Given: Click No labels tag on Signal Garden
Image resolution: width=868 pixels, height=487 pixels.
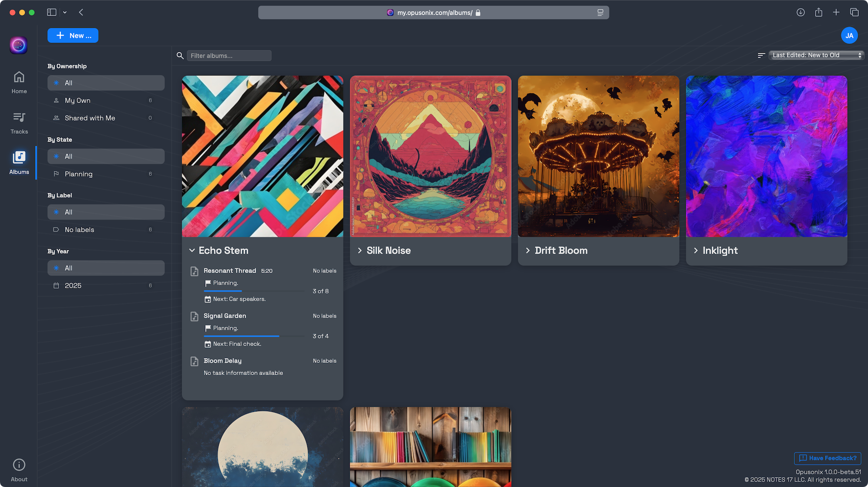Looking at the screenshot, I should click(325, 316).
